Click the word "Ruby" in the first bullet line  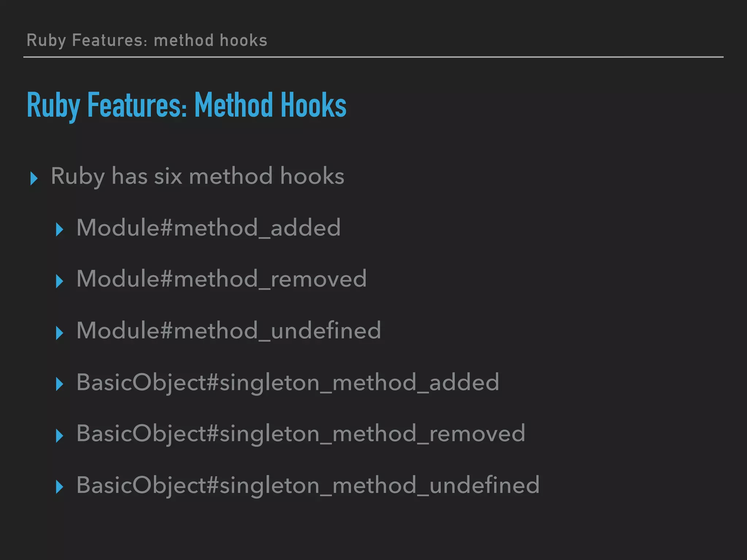click(x=77, y=176)
